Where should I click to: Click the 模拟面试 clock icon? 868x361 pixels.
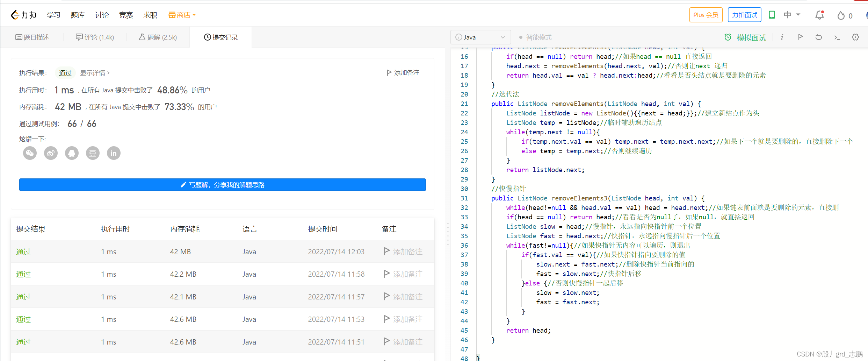(x=728, y=37)
